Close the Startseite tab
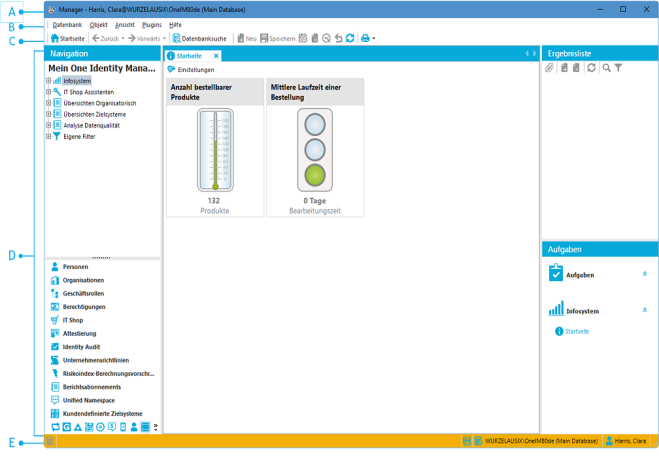Screen dimensions: 659x457 tap(216, 56)
